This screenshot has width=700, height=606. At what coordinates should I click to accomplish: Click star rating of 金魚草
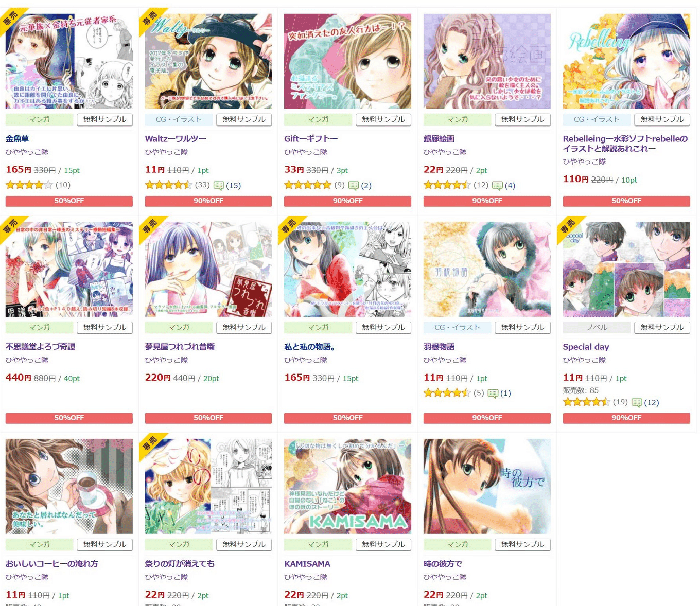[x=29, y=185]
